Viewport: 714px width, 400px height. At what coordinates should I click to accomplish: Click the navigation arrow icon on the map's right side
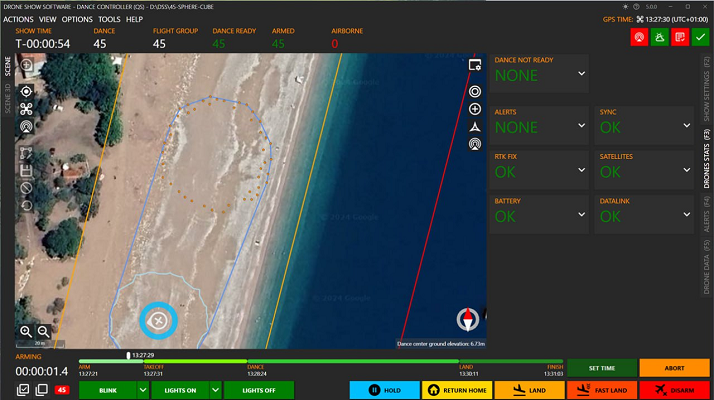[475, 127]
